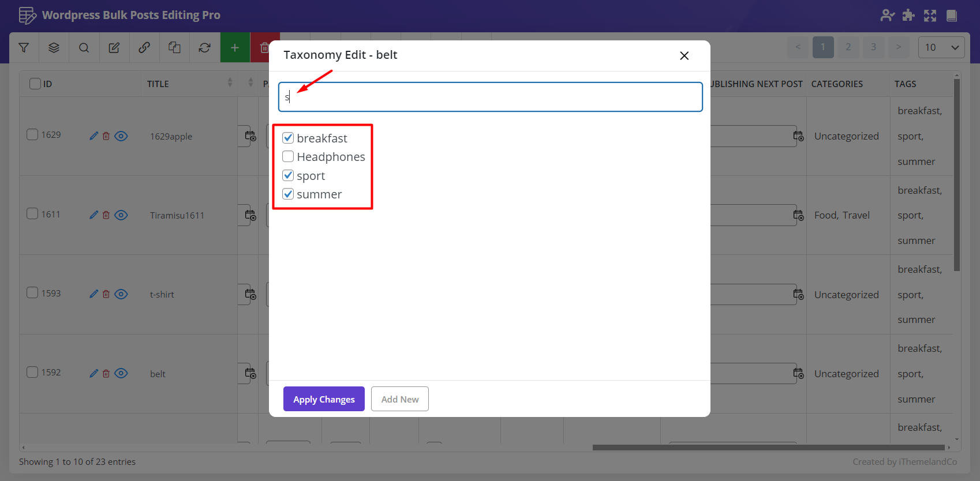
Task: Uncheck the breakfast tag checkbox
Action: [288, 138]
